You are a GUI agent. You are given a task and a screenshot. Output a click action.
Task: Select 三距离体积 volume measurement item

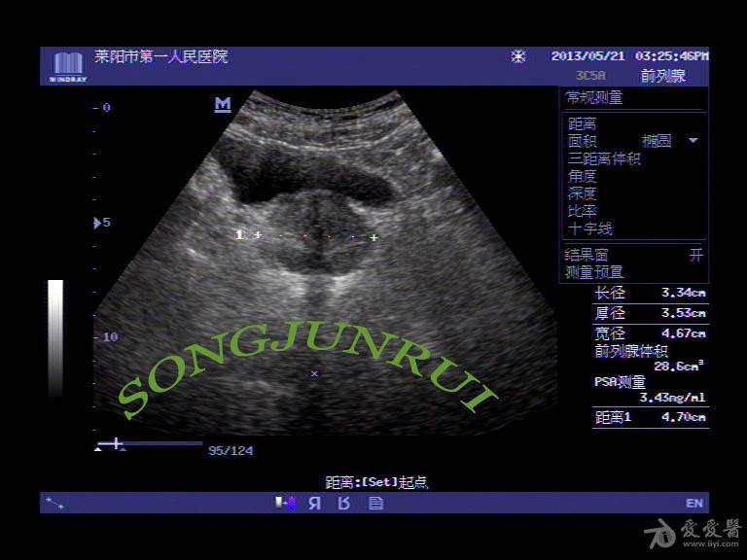click(x=604, y=158)
